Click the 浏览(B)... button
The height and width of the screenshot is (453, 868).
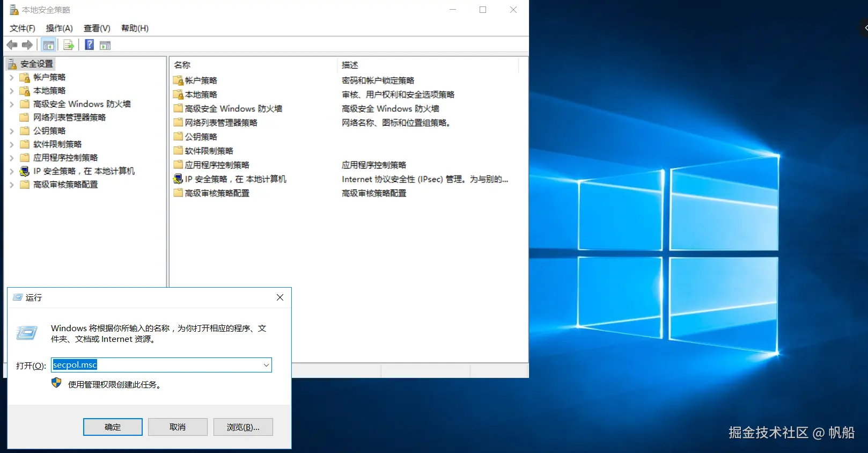pyautogui.click(x=243, y=427)
